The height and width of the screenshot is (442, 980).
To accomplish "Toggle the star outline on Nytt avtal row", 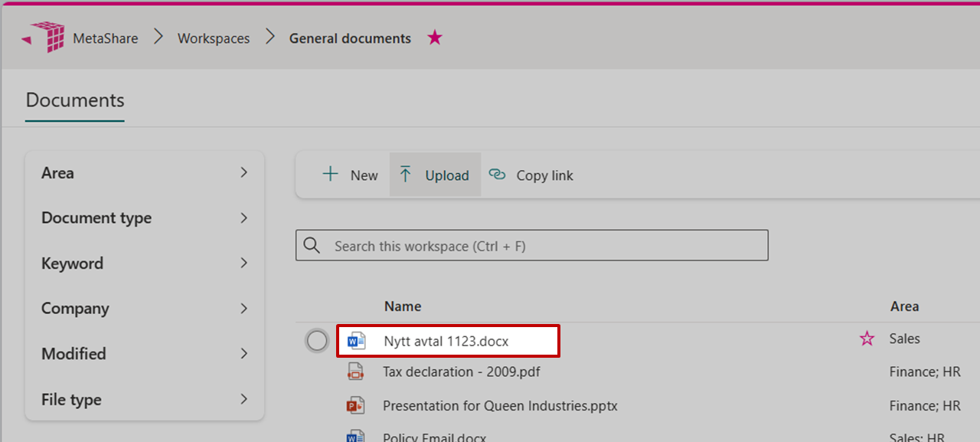I will [x=867, y=339].
